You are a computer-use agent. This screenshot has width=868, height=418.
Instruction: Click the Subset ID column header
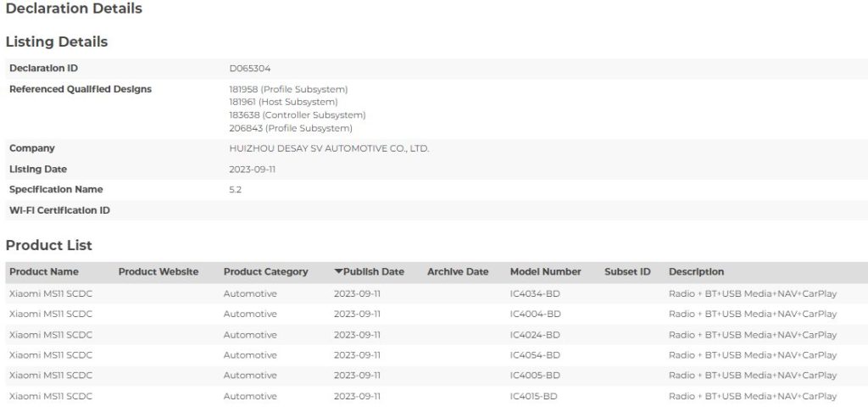pos(628,272)
